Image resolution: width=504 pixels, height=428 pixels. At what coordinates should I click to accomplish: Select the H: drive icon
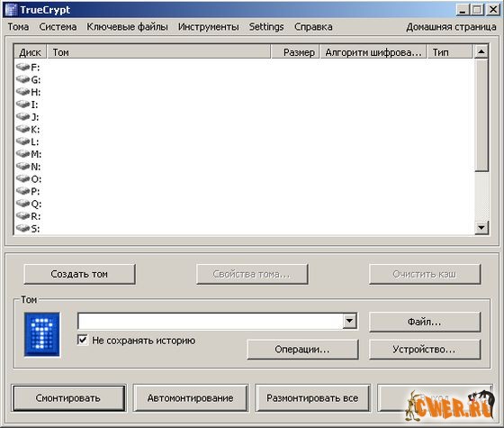click(22, 91)
